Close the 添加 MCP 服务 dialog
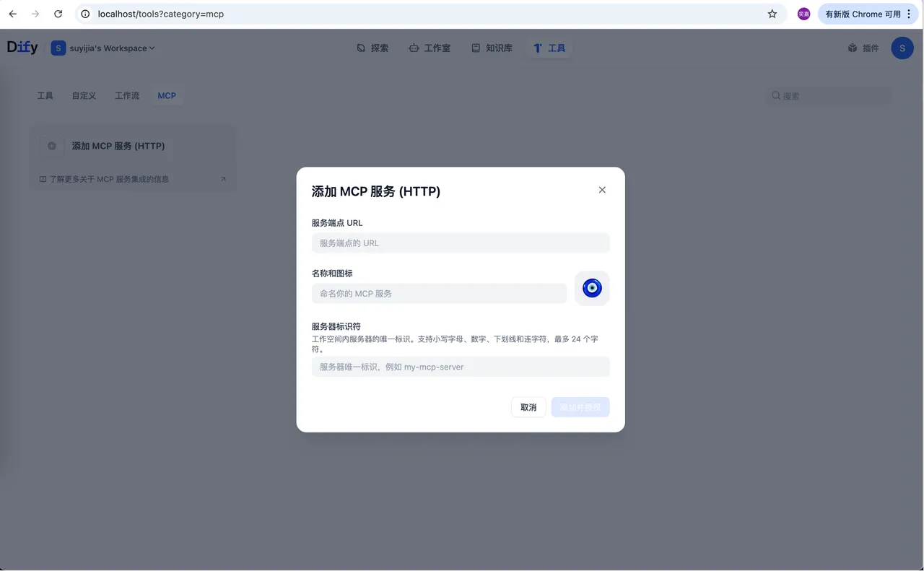924x571 pixels. (602, 190)
